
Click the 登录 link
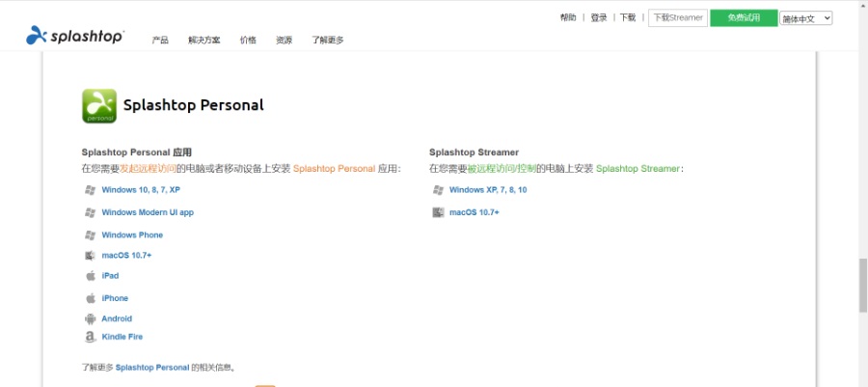[x=599, y=17]
